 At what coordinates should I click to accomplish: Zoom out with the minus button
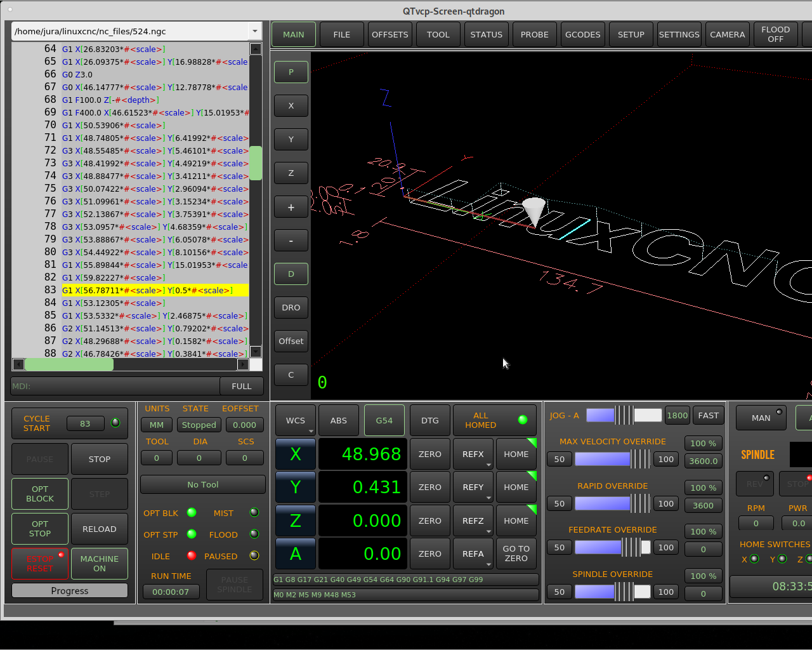(291, 241)
